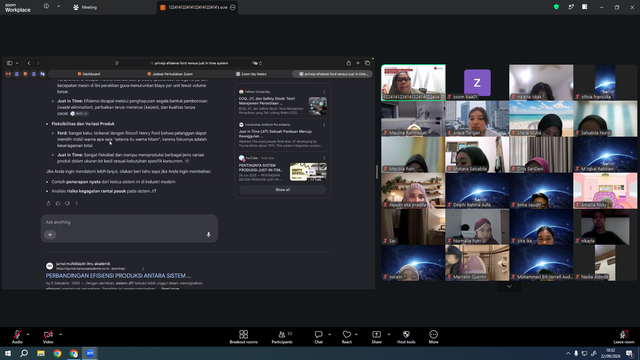
Task: Open audio options arrow next to Audio
Action: (x=28, y=334)
